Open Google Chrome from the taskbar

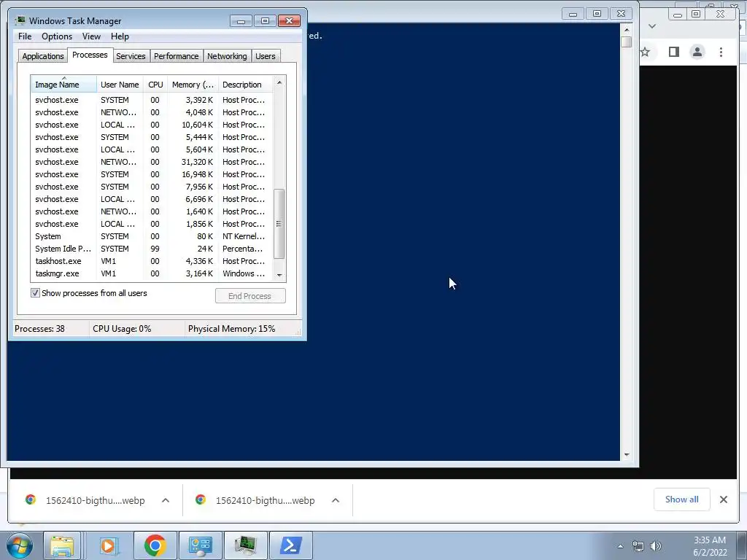point(155,545)
